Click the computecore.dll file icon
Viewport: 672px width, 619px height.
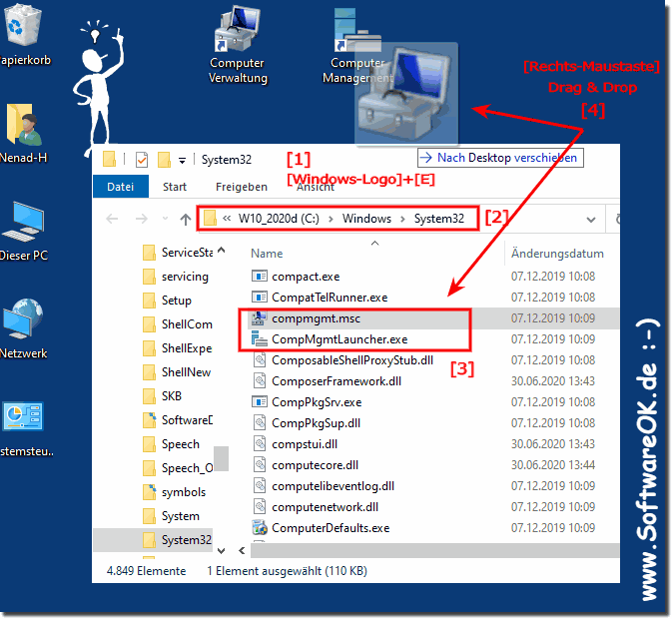260,465
